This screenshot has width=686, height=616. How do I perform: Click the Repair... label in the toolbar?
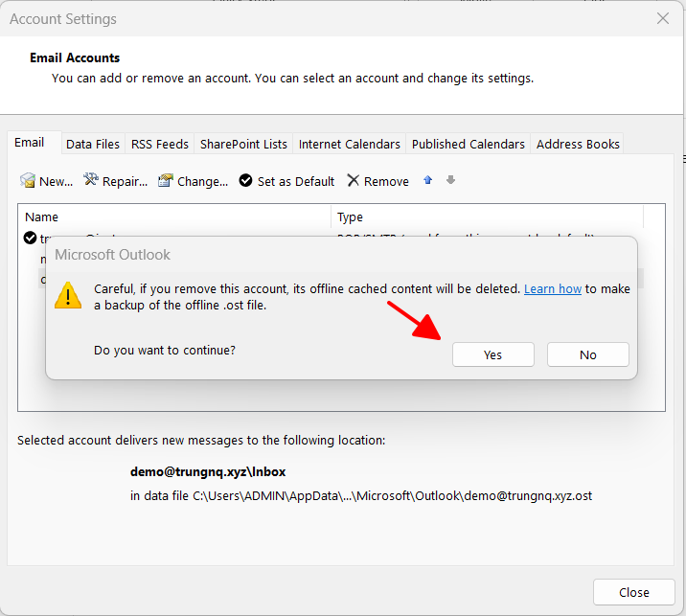pos(126,182)
